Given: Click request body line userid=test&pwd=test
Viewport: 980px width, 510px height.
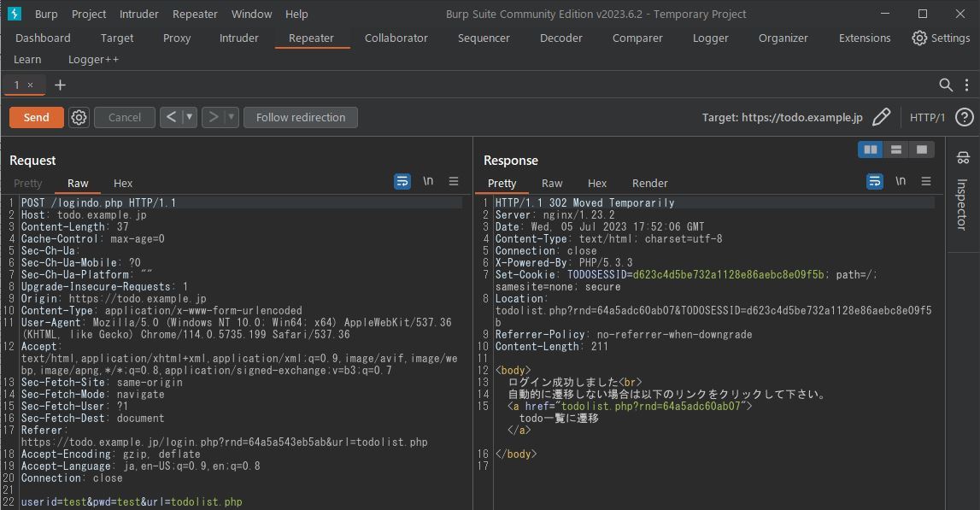Looking at the screenshot, I should coord(132,501).
